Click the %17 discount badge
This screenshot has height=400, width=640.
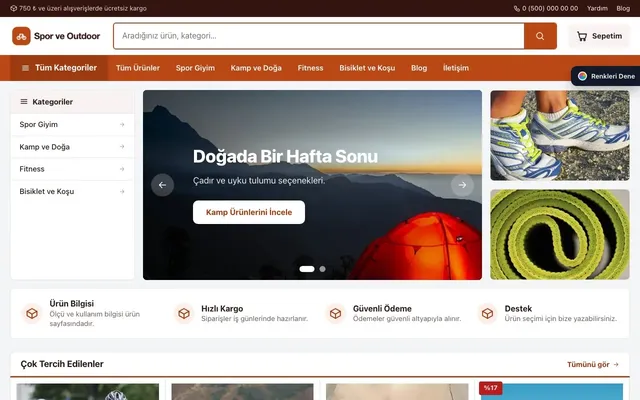pyautogui.click(x=491, y=388)
